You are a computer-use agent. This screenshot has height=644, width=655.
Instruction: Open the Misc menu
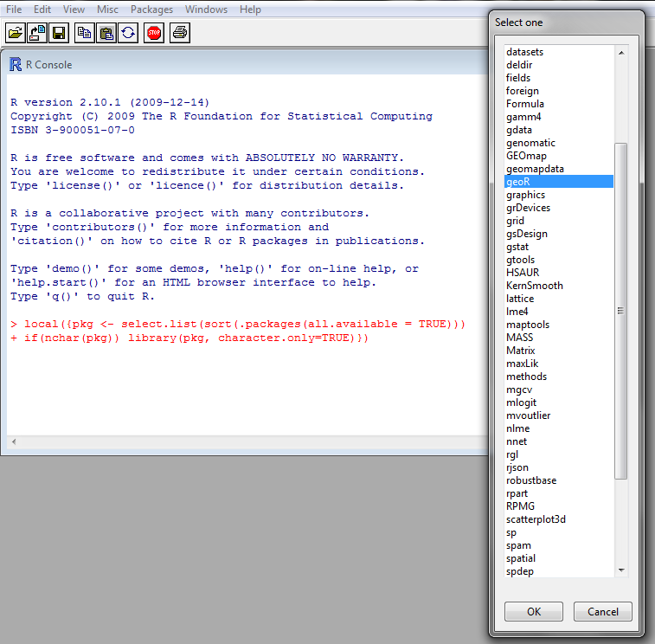[107, 10]
